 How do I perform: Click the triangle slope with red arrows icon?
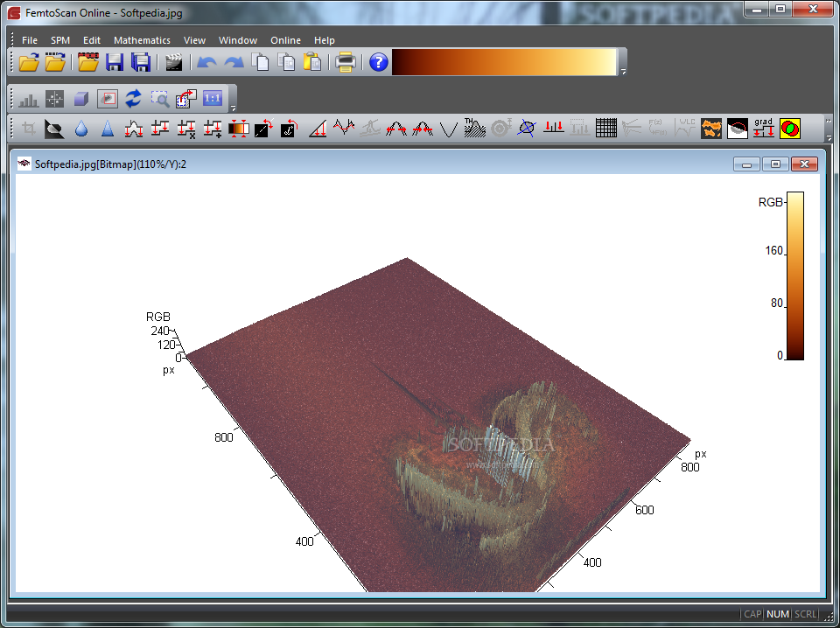tap(317, 129)
